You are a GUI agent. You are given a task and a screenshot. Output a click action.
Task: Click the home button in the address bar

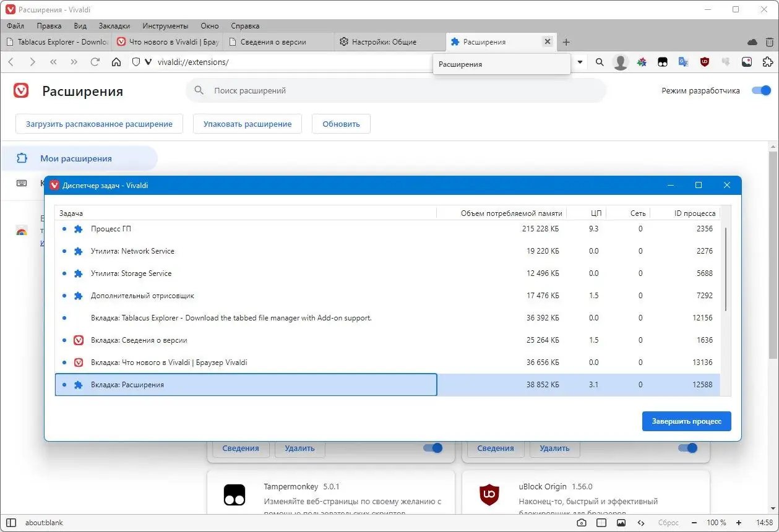[x=116, y=62]
